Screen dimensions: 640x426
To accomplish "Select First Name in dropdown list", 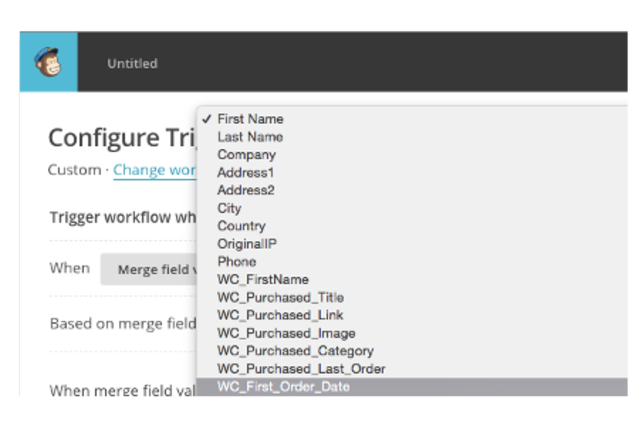I will pyautogui.click(x=412, y=119).
